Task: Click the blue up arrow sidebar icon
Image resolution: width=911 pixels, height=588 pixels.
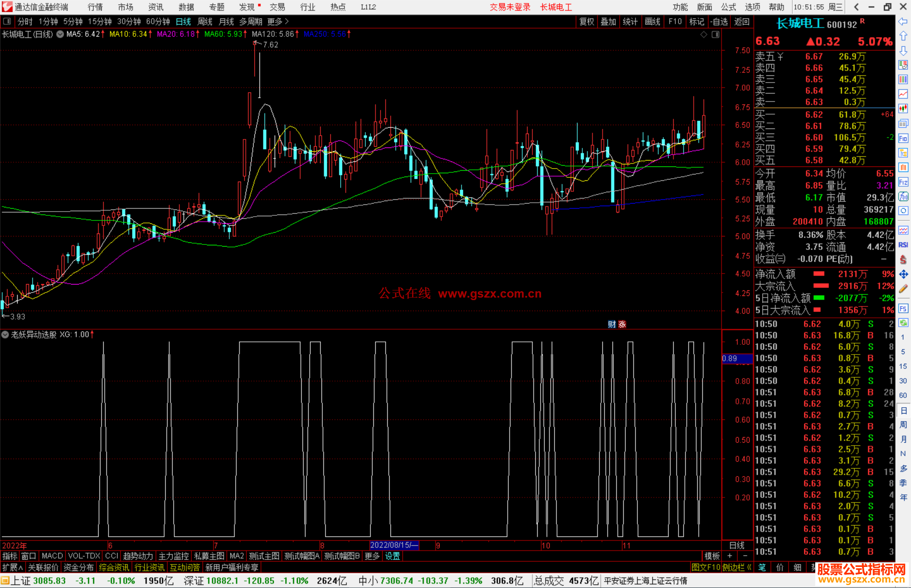Action: pos(903,36)
